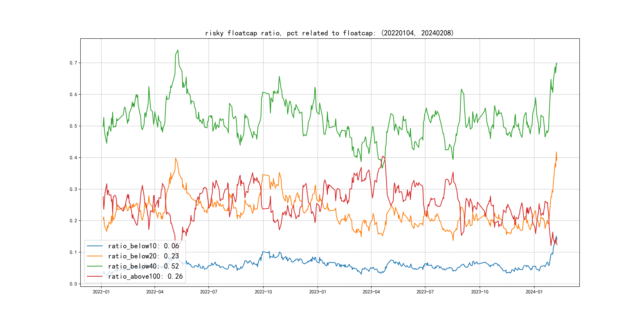Click the 2023-10 x-axis date label

pos(480,292)
